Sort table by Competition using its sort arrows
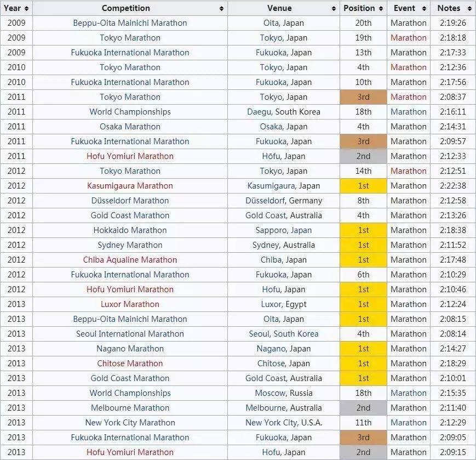The image size is (476, 460). pyautogui.click(x=221, y=9)
